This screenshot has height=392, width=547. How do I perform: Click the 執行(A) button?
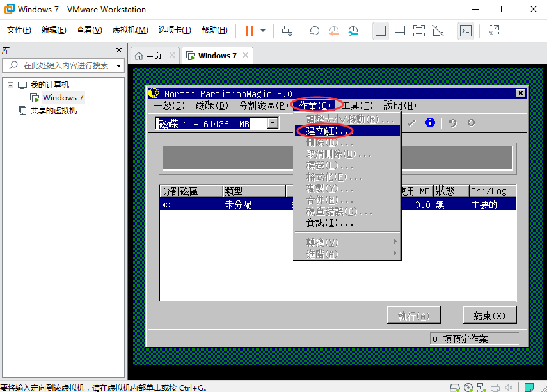tap(413, 315)
